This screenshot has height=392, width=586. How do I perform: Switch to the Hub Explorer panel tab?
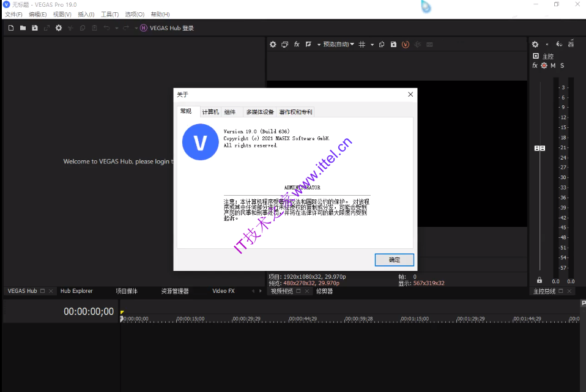(x=76, y=290)
